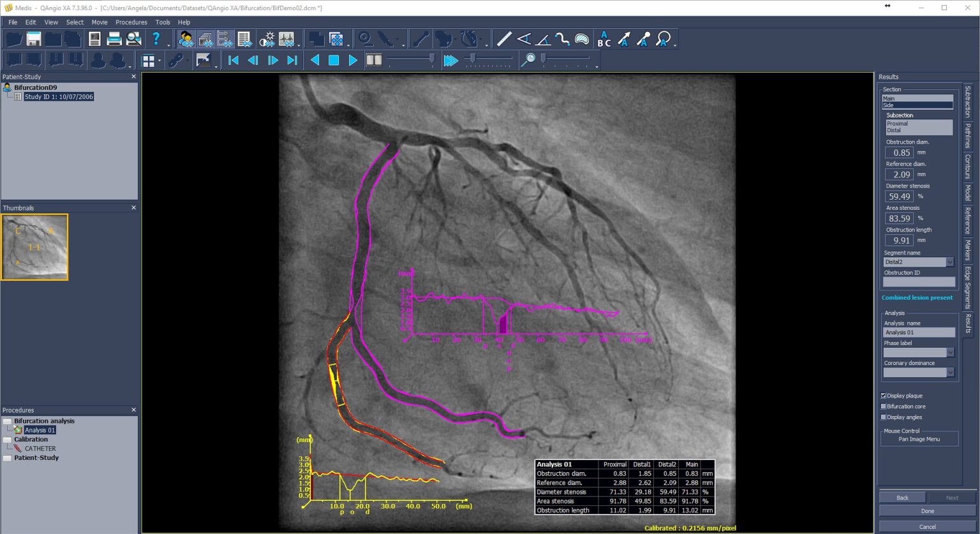Open the Segment name dropdown
Image resolution: width=980 pixels, height=534 pixels.
pyautogui.click(x=949, y=262)
